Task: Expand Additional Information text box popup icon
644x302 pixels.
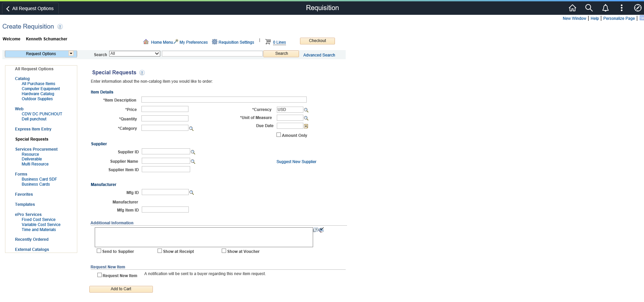Action: pyautogui.click(x=315, y=230)
